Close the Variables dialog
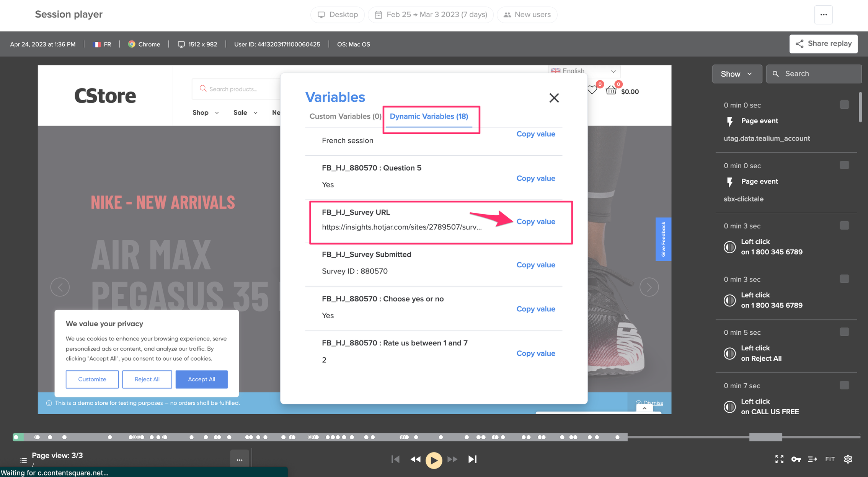Screen dimensions: 868x477 coord(554,98)
